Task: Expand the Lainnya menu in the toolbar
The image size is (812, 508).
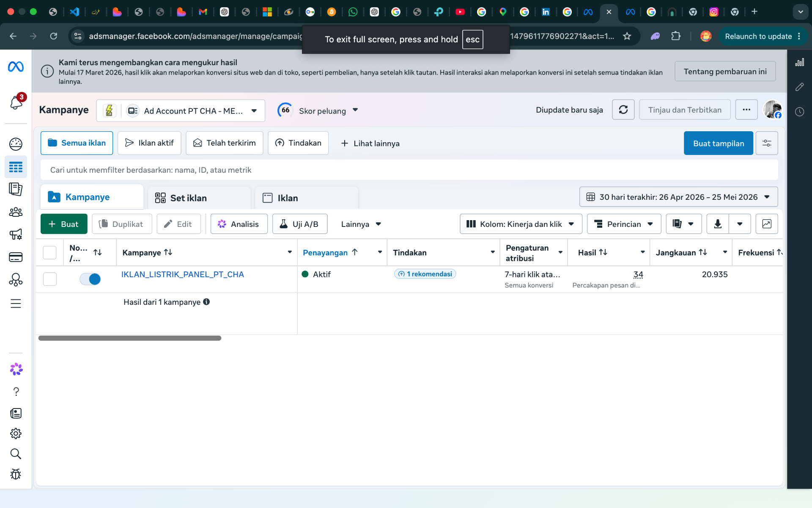Action: [361, 224]
